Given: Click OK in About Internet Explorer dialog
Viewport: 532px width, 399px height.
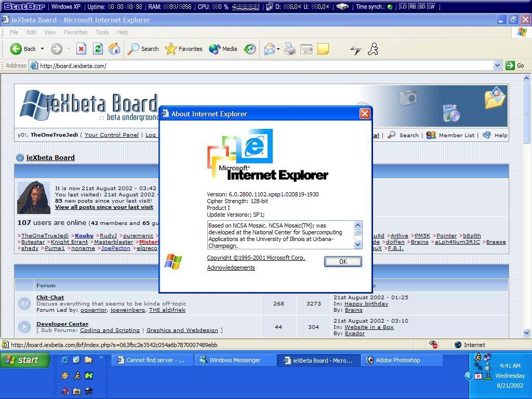Looking at the screenshot, I should point(343,262).
